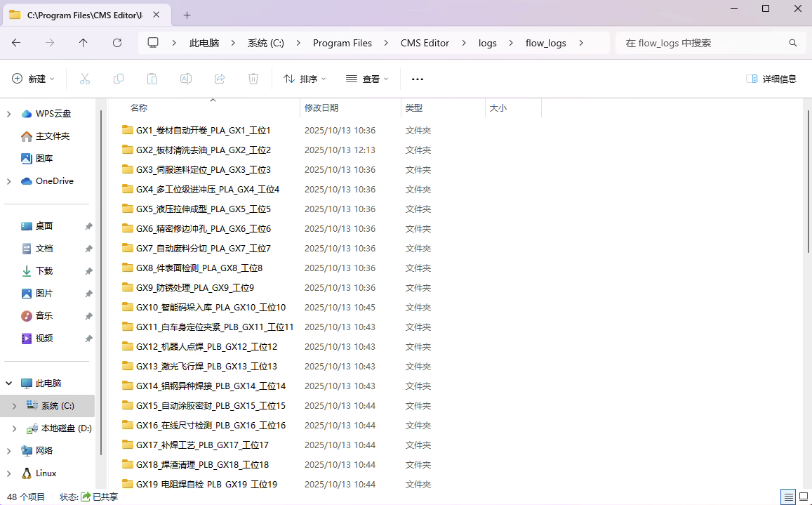Switch to large thumbnails view icon
This screenshot has width=812, height=505.
804,497
